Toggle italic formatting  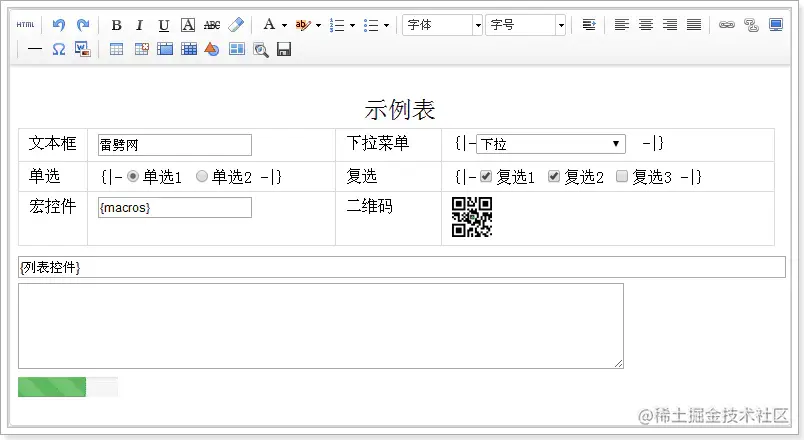coord(139,25)
